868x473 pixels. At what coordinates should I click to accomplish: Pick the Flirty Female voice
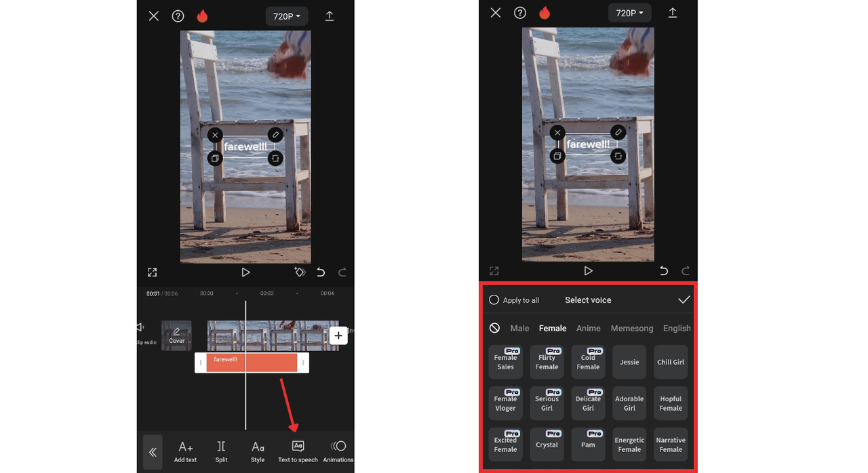[547, 362]
